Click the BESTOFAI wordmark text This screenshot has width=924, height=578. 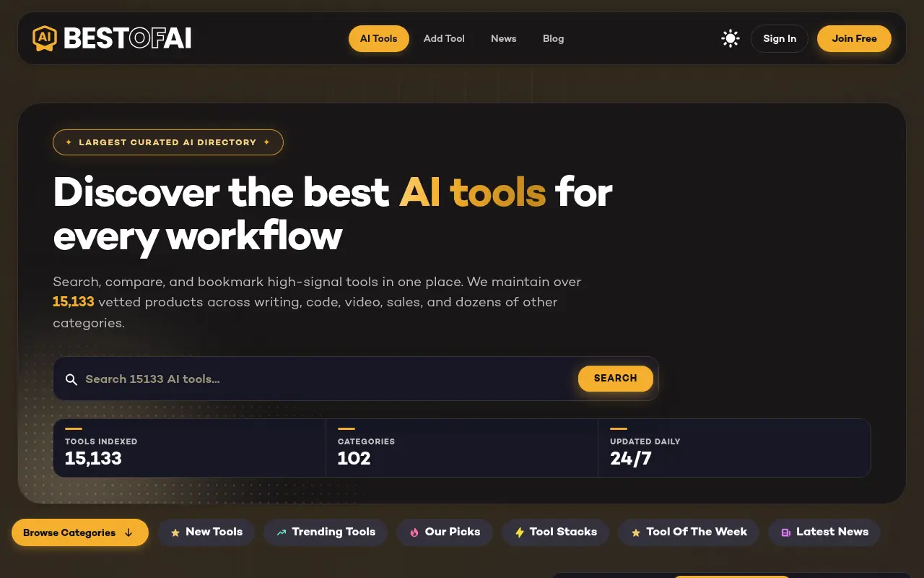(x=128, y=38)
